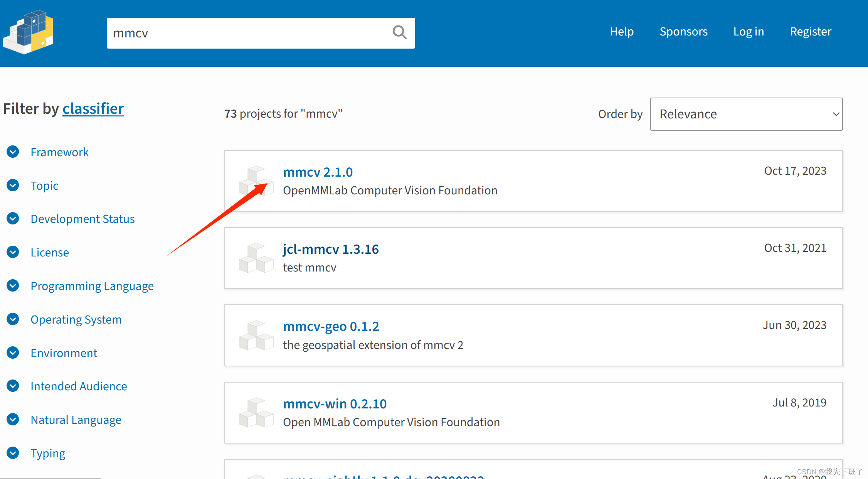Click the package cube icon beside mmcv-geo
868x479 pixels.
pyautogui.click(x=256, y=335)
